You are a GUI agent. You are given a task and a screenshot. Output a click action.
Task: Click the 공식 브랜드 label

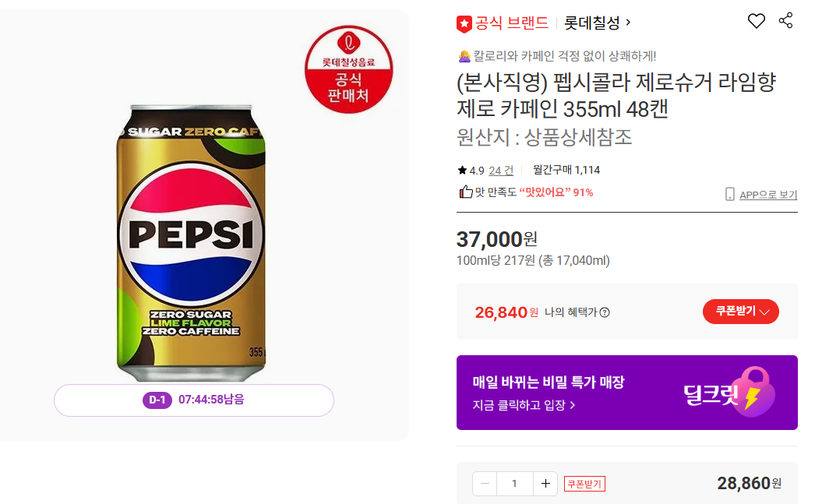pos(512,23)
